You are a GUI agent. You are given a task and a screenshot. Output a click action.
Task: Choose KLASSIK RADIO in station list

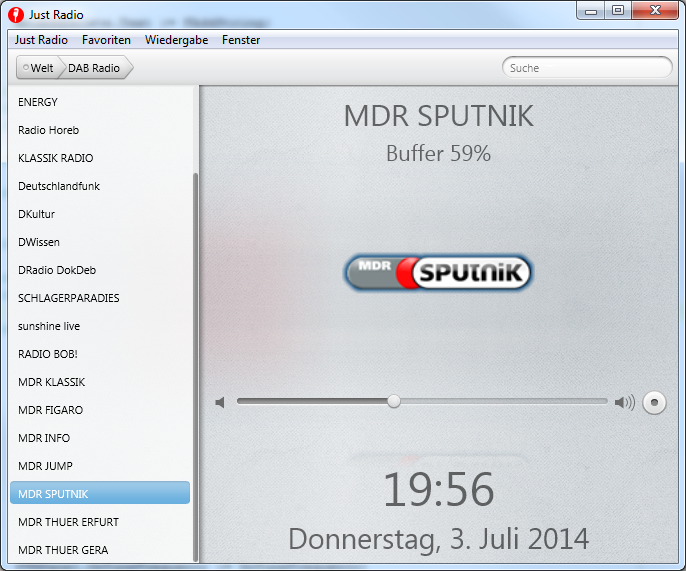tap(100, 158)
